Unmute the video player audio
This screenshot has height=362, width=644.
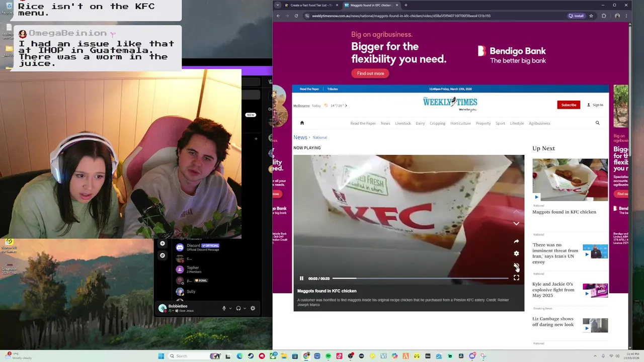(x=516, y=265)
